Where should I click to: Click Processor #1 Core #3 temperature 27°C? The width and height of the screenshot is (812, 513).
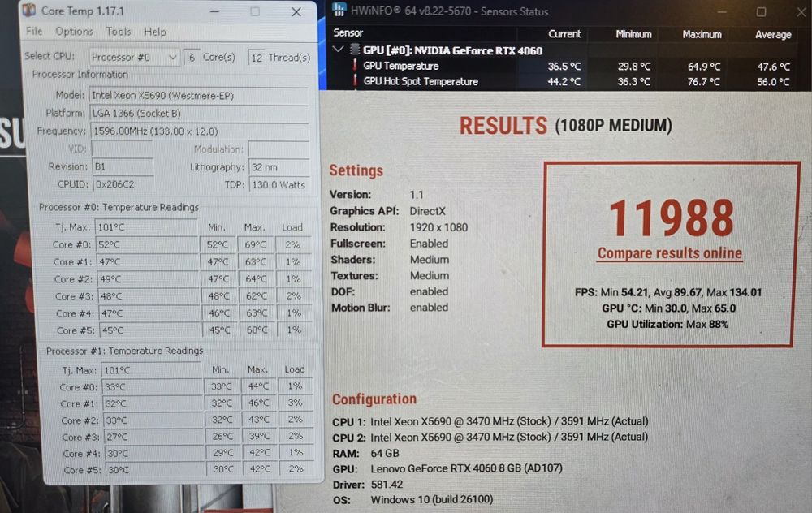tap(154, 437)
